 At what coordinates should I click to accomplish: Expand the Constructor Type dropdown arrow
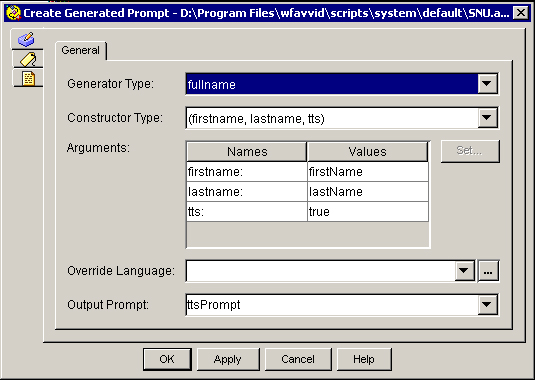coord(487,118)
